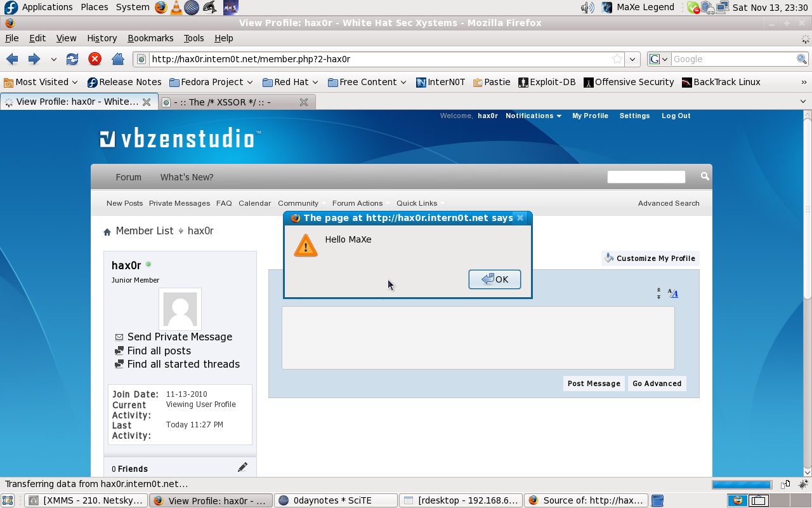Viewport: 812px width, 508px height.
Task: Click the edit pencil icon beside Friends
Action: click(x=242, y=467)
